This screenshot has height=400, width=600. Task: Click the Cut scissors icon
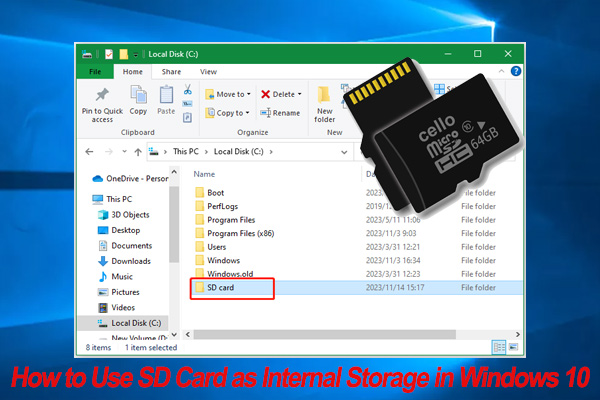[188, 88]
